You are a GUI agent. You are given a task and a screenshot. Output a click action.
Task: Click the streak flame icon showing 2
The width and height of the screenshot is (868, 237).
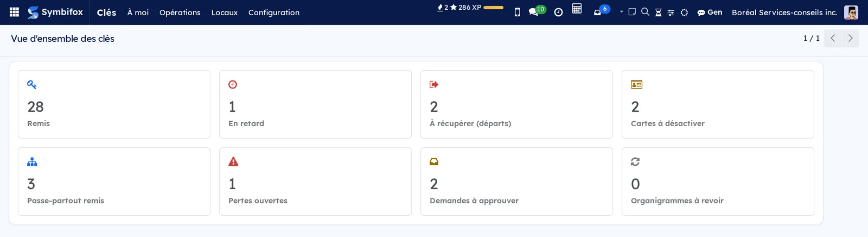pyautogui.click(x=440, y=8)
